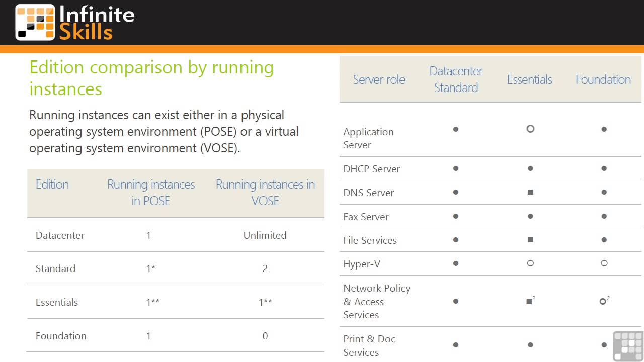Click the 'Edition' column header
644x362 pixels.
coord(52,184)
